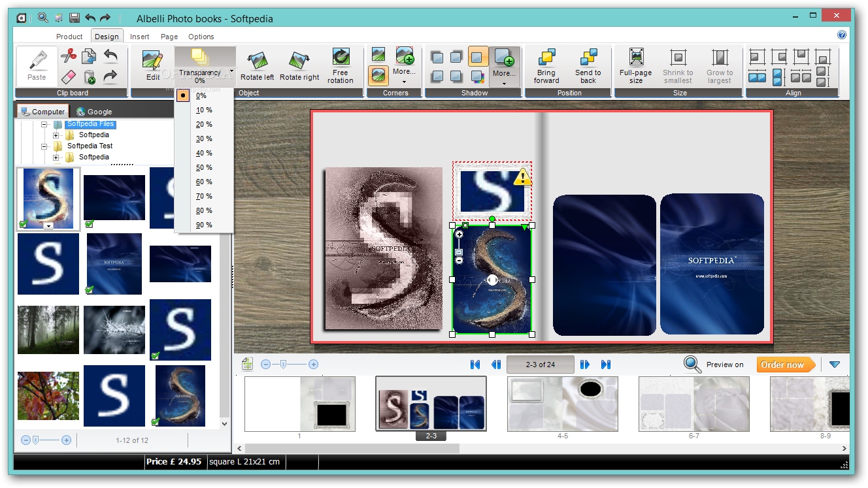This screenshot has width=868, height=488.
Task: Open pages 6-7 thumbnail
Action: tap(694, 404)
